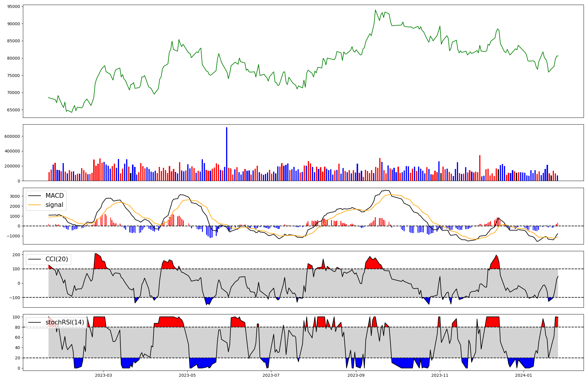Click the 2023-03 x-axis date label

[x=103, y=375]
